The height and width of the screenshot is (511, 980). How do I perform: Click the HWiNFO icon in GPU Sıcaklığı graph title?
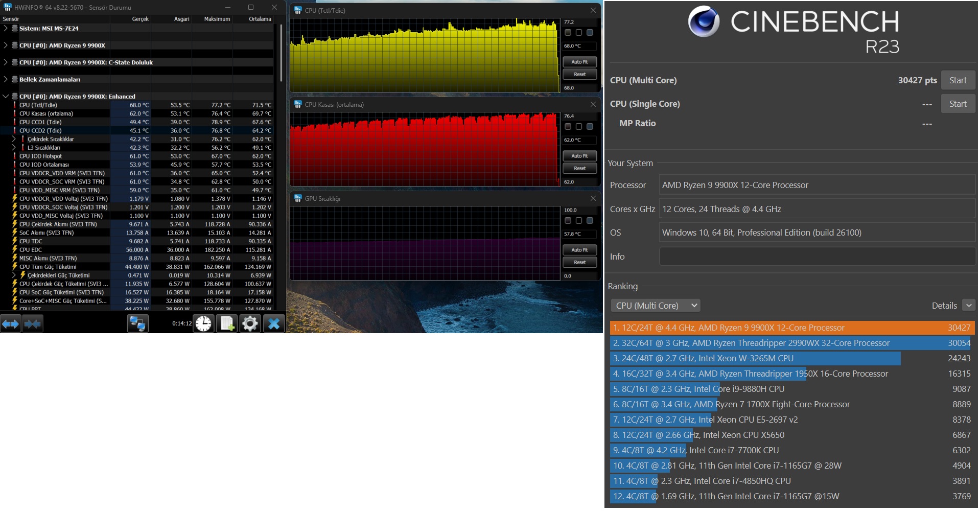point(298,198)
